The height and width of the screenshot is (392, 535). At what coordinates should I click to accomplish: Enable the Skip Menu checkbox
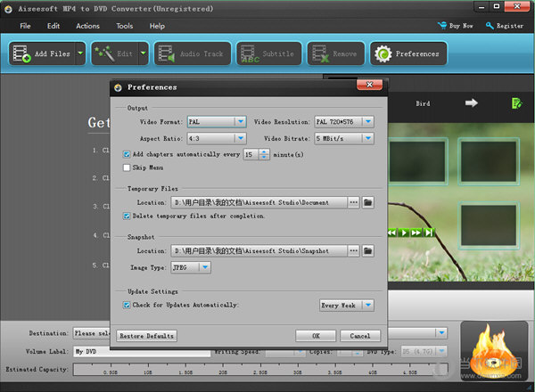127,167
